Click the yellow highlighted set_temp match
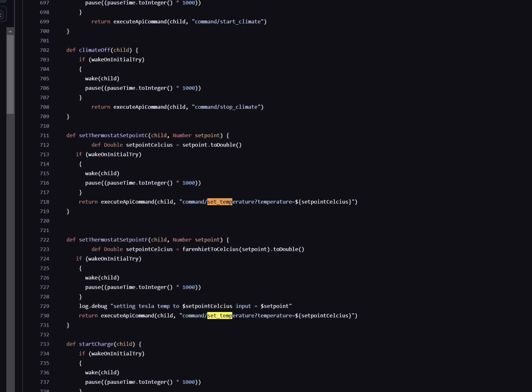 pyautogui.click(x=220, y=315)
